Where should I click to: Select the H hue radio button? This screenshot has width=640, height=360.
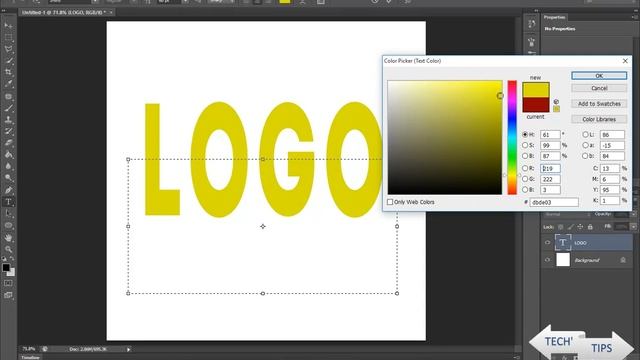point(525,134)
